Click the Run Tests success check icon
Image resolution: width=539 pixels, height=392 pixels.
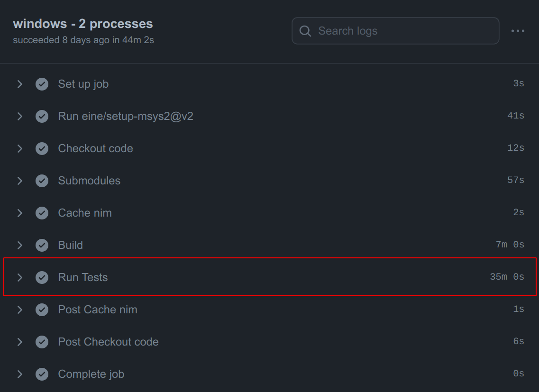42,277
